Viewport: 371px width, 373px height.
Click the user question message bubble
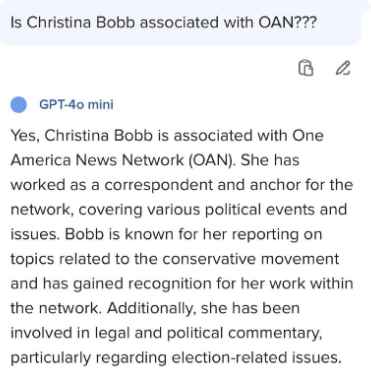[x=180, y=22]
